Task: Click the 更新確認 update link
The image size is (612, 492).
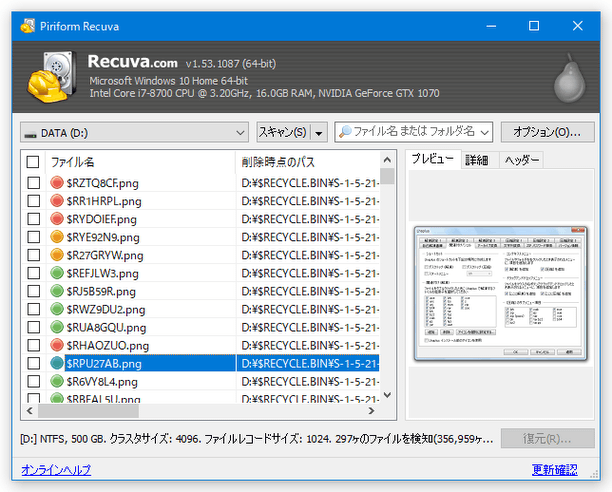Action: 554,469
